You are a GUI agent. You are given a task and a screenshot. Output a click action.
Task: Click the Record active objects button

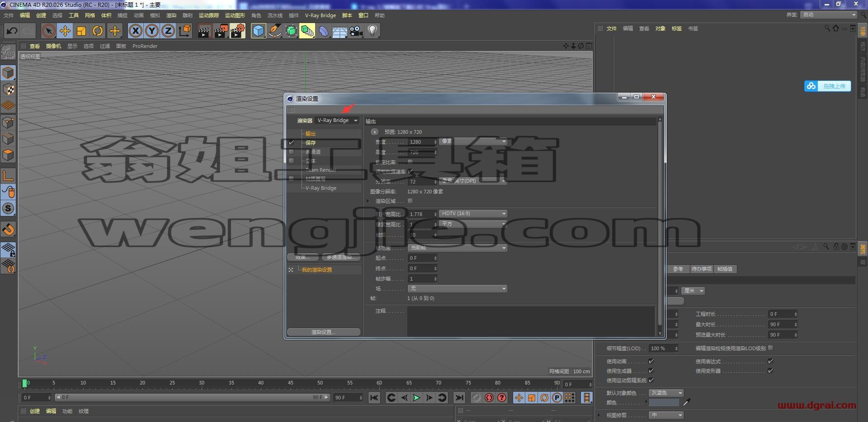[476, 398]
